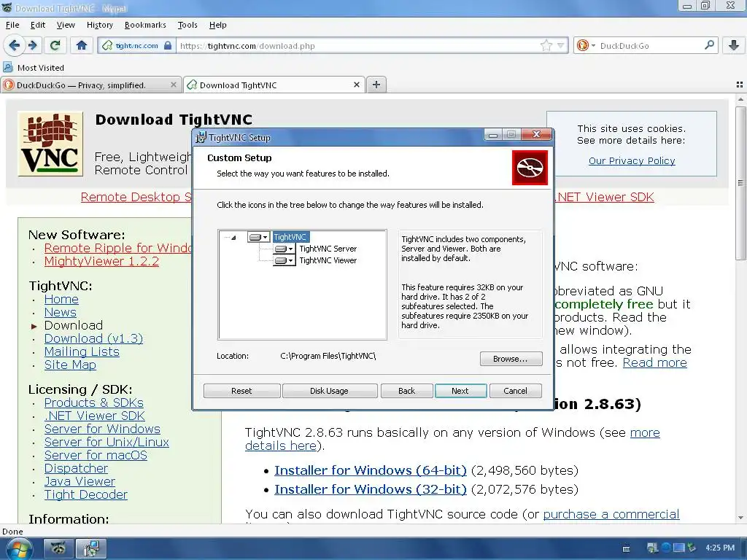Open Our Privacy Policy link
The width and height of the screenshot is (747, 560).
click(x=632, y=161)
